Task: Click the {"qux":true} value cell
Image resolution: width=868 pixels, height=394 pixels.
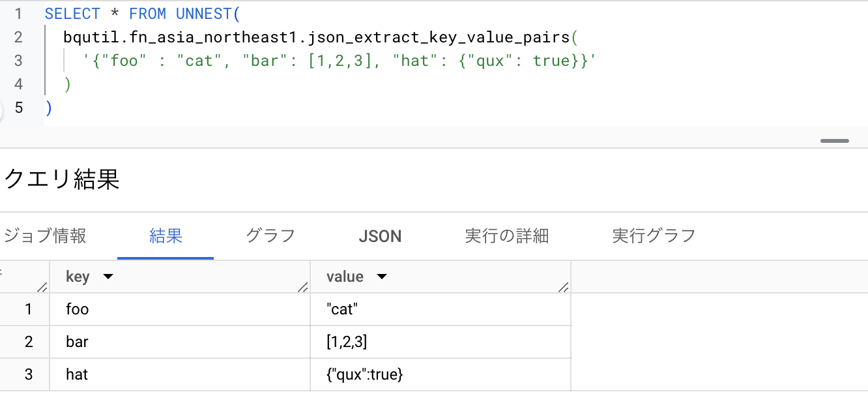Action: coord(365,374)
